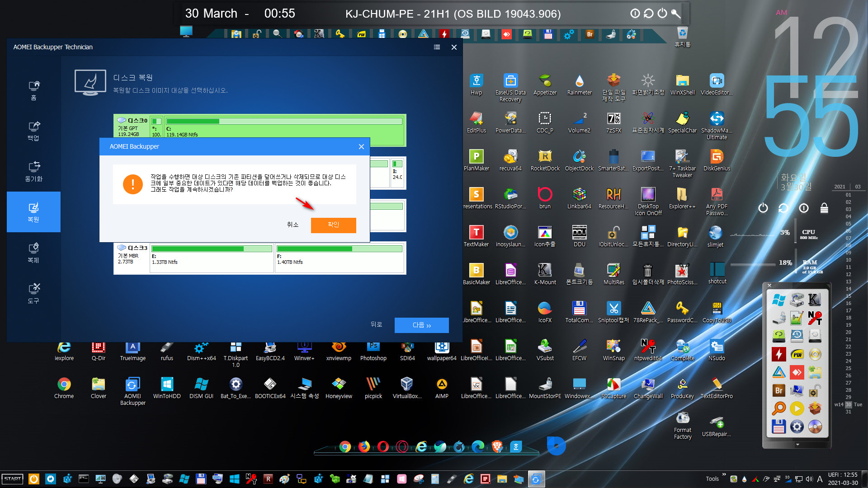Image resolution: width=868 pixels, height=488 pixels.
Task: Click the lock icon on Rainmeter widget
Action: 824,208
